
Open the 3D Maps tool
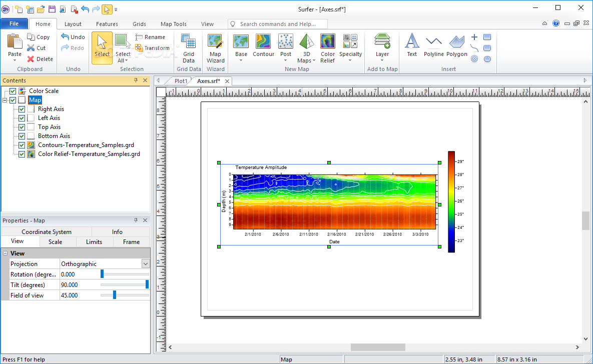[306, 48]
